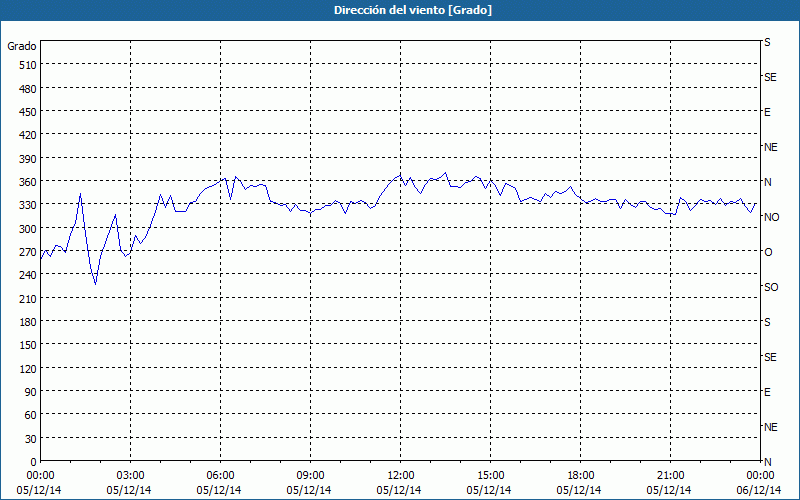Pick the 330 degree axis label
Viewport: 800px width, 500px height.
pos(29,205)
